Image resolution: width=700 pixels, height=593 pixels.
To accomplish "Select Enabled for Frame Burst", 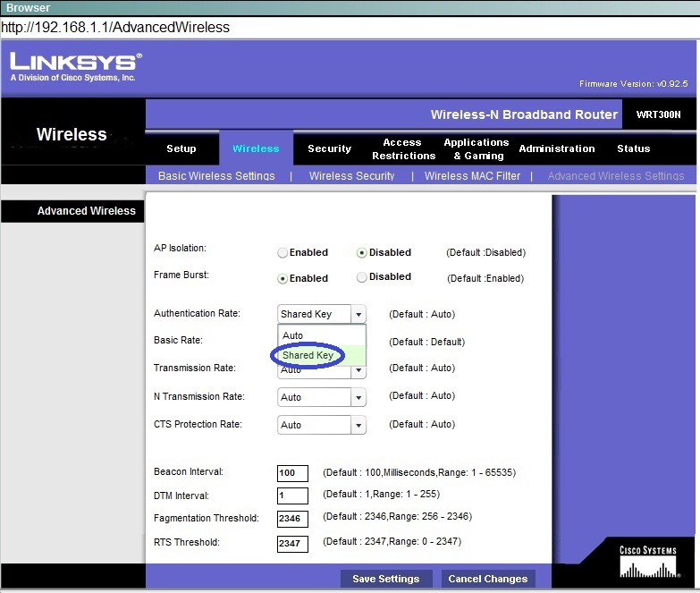I will click(x=283, y=279).
